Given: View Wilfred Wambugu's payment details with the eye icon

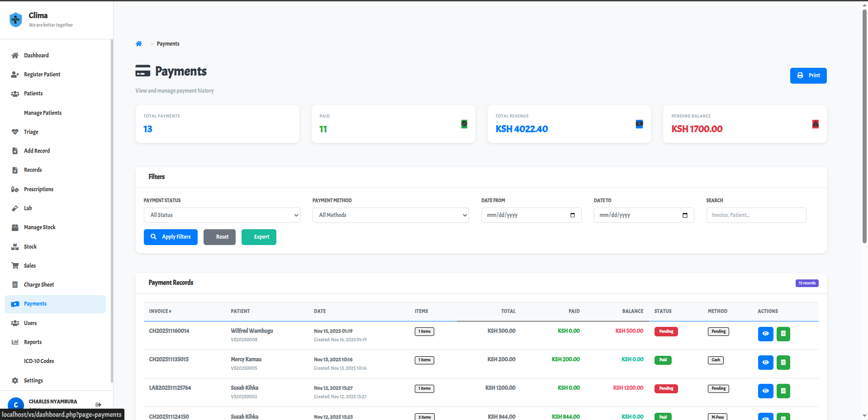Looking at the screenshot, I should click(x=765, y=334).
